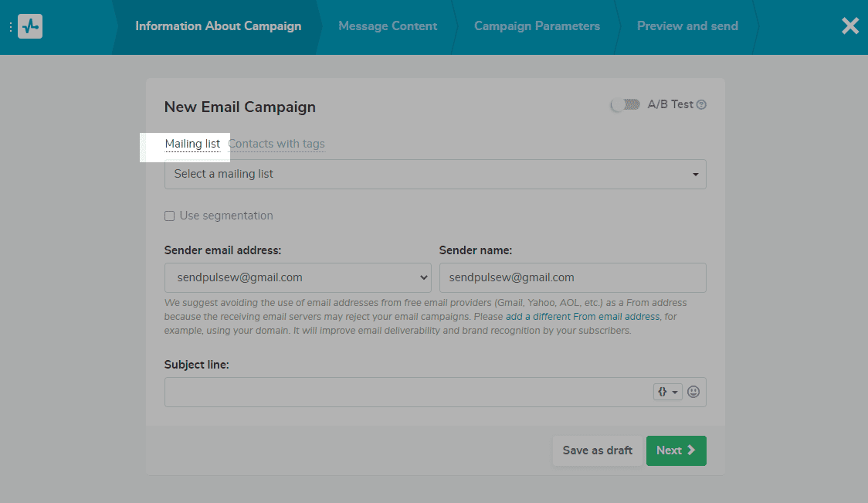
Task: Expand the Sender email address dropdown
Action: point(297,277)
